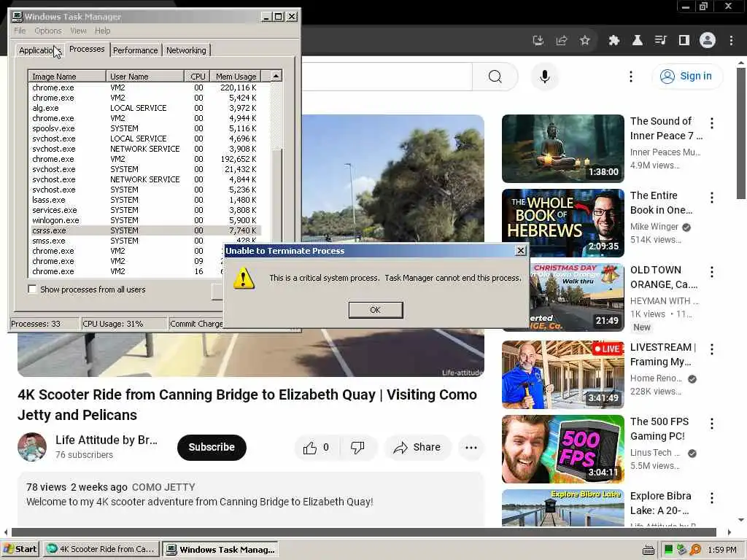
Task: Open LIVESTREAM Framing video thumbnail
Action: click(562, 374)
